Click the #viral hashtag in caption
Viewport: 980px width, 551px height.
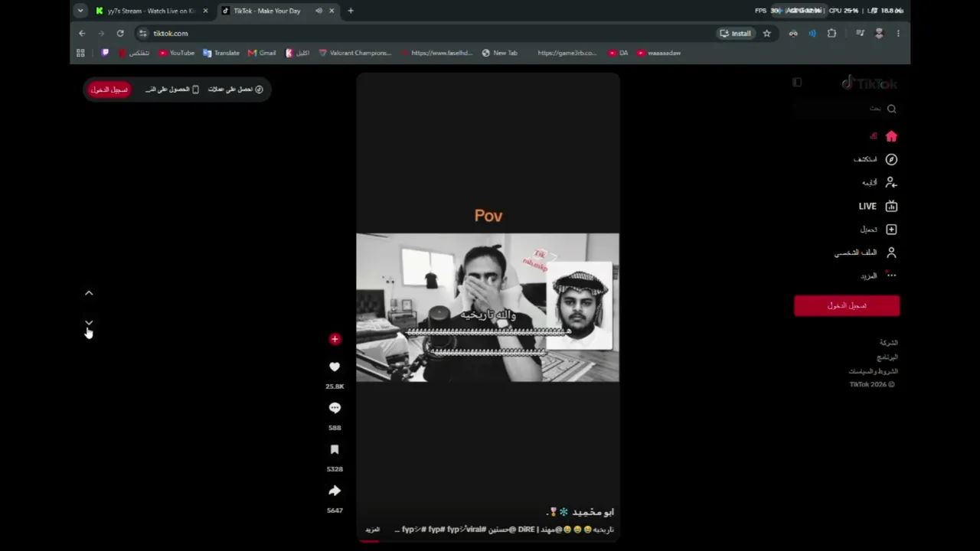tap(474, 530)
